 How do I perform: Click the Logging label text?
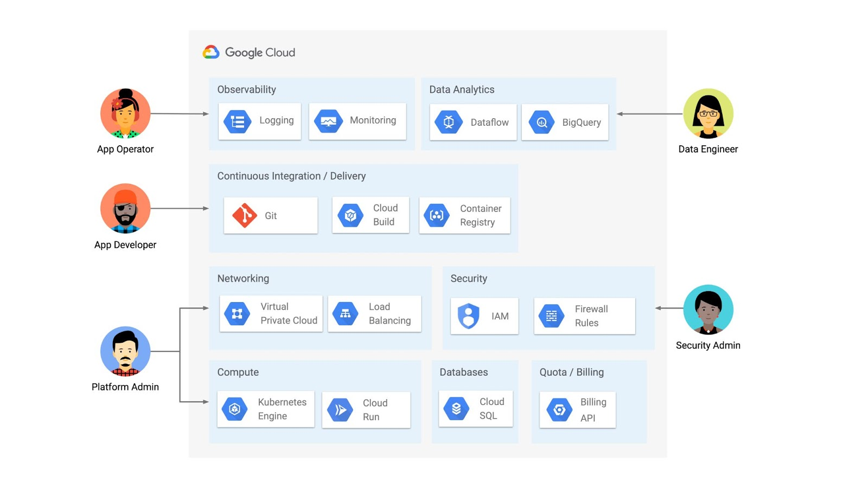(x=276, y=121)
